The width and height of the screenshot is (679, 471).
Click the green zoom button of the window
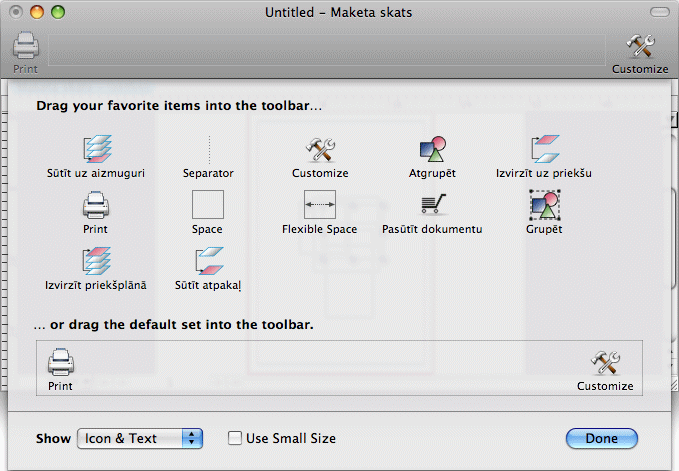point(58,12)
